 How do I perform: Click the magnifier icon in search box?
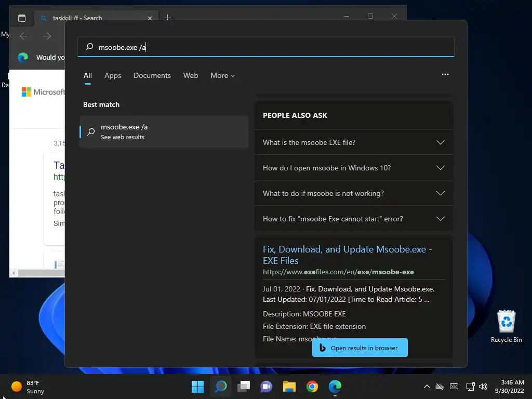[x=89, y=47]
